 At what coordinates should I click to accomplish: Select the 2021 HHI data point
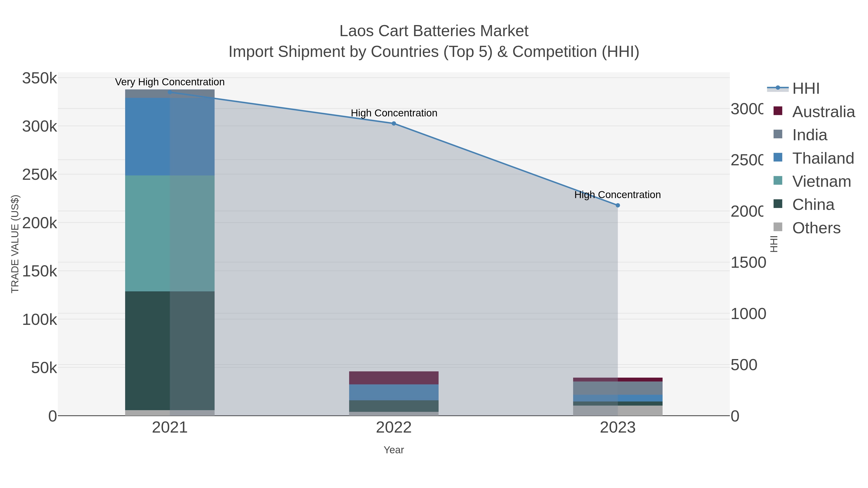pos(170,92)
